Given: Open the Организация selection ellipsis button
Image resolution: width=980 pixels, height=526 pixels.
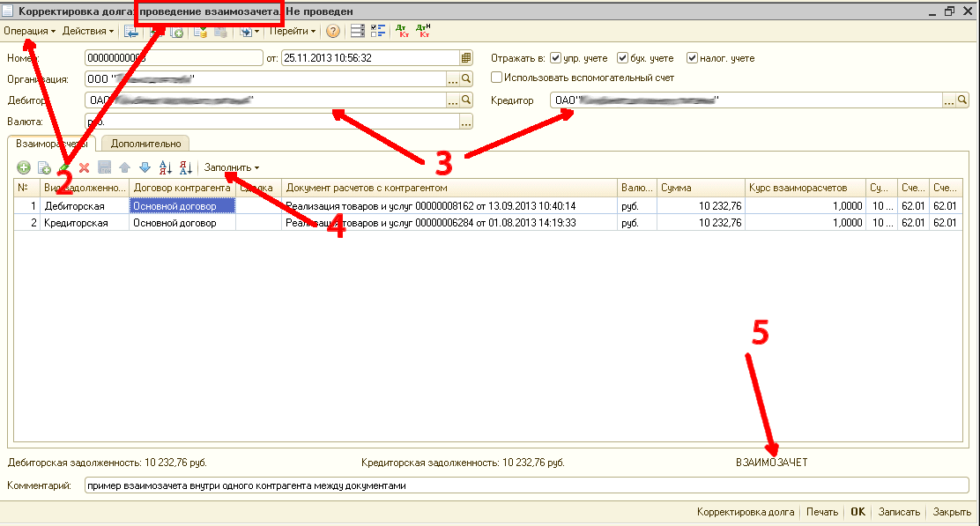Looking at the screenshot, I should [x=452, y=79].
